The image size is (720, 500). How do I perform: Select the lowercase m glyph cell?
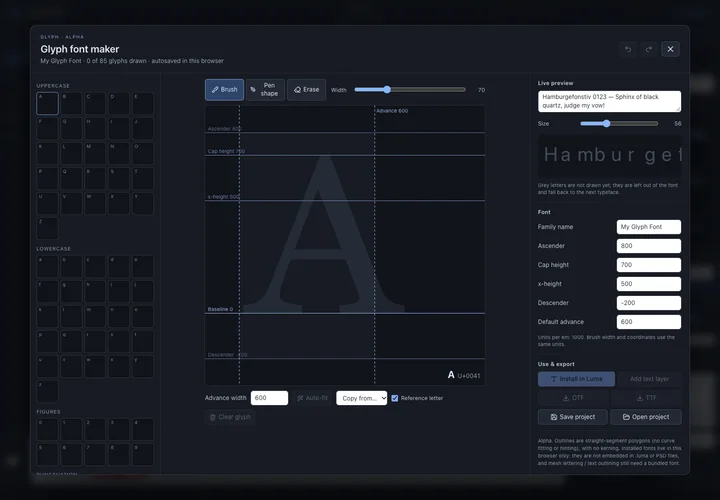(95, 316)
